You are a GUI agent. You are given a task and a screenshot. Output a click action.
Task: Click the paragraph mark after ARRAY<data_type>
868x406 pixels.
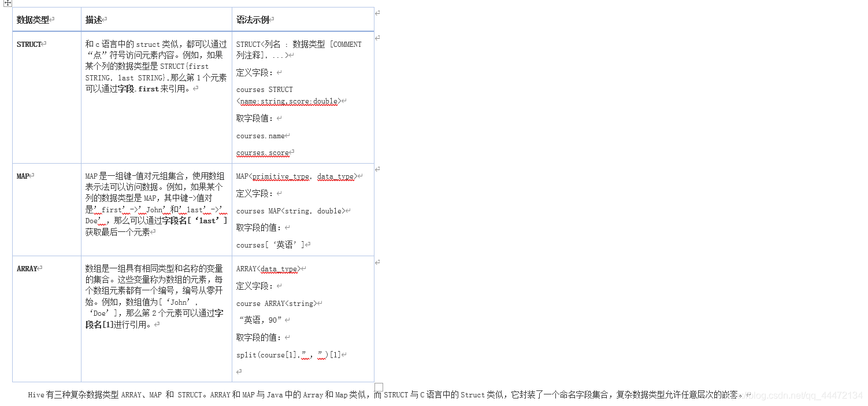tap(303, 268)
